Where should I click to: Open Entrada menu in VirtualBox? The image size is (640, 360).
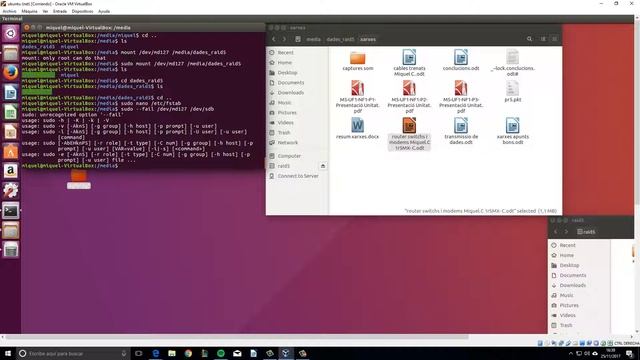coord(60,11)
